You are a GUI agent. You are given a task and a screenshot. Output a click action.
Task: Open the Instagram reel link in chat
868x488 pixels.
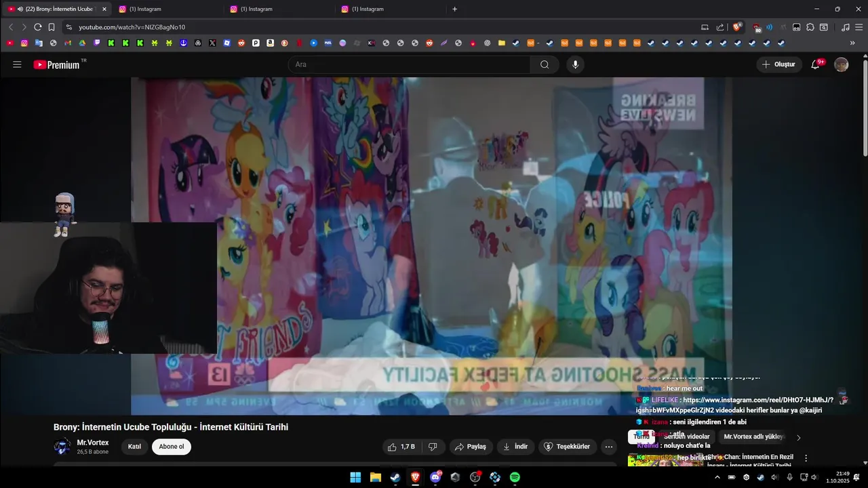click(x=734, y=405)
